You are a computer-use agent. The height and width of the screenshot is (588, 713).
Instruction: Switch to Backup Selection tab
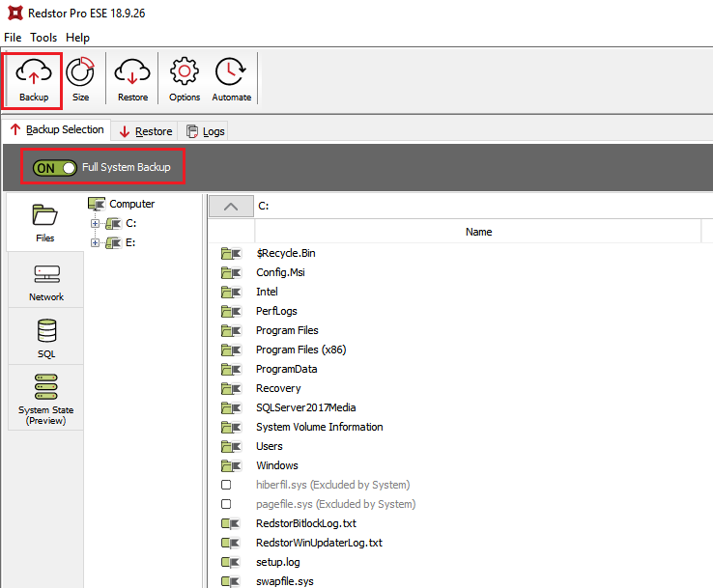tap(57, 130)
